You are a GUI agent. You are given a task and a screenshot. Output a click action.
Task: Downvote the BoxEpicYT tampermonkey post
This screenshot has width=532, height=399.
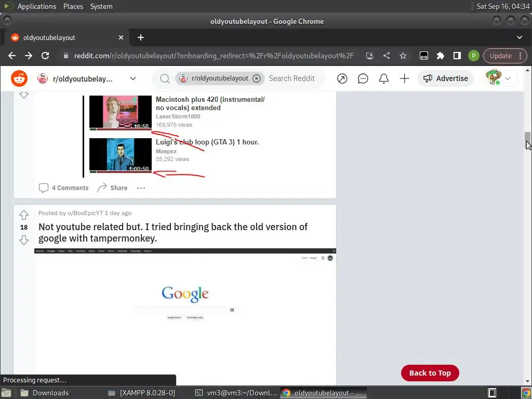click(24, 240)
